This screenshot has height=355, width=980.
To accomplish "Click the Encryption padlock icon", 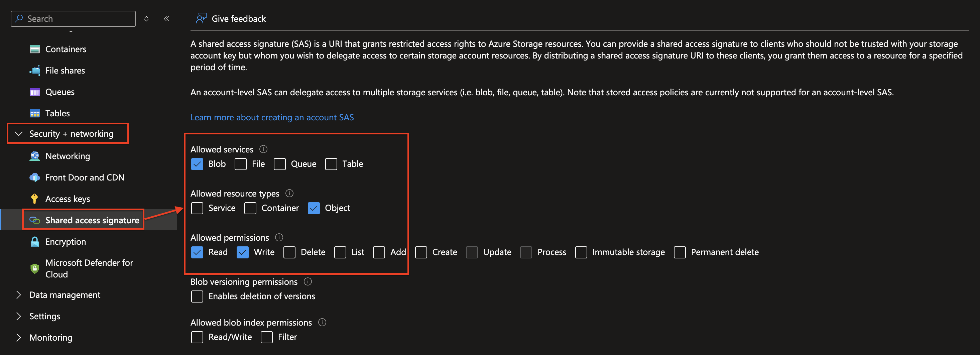I will click(35, 242).
